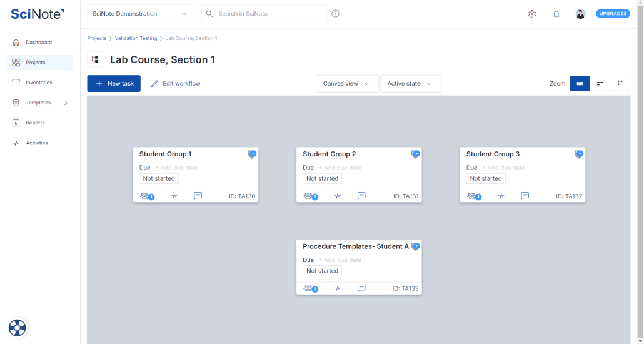Image resolution: width=644 pixels, height=344 pixels.
Task: Open the notifications bell
Action: click(556, 14)
